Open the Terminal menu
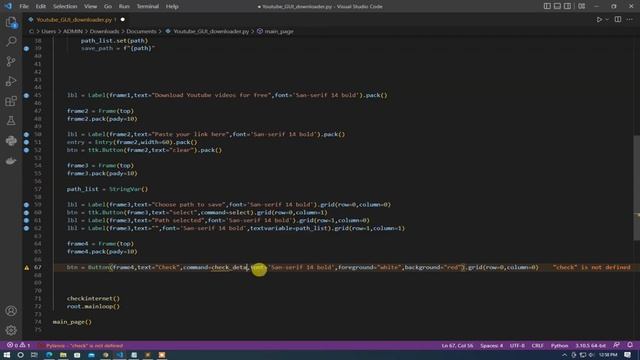Viewport: 640px width, 360px height. tap(147, 7)
